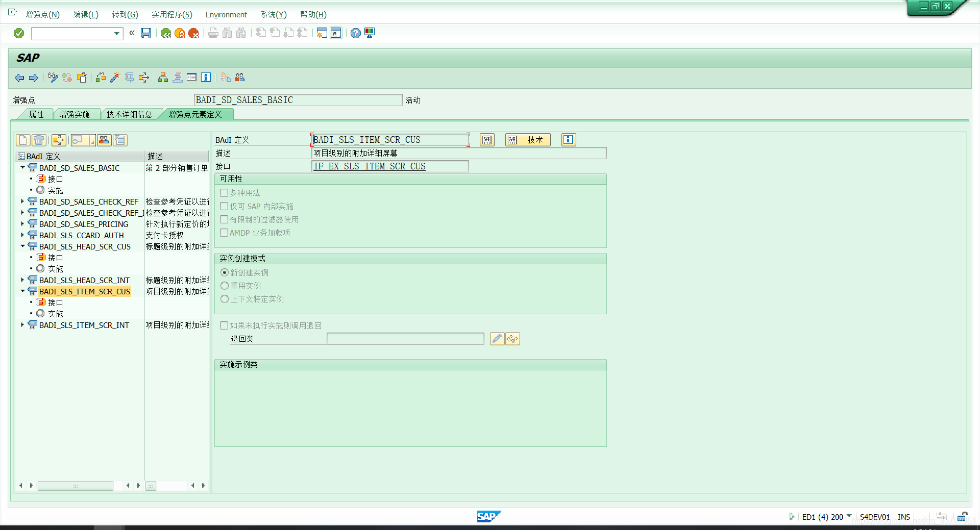Open the ED1 (4) 200 status bar dropdown
The image size is (980, 530).
coord(849,516)
